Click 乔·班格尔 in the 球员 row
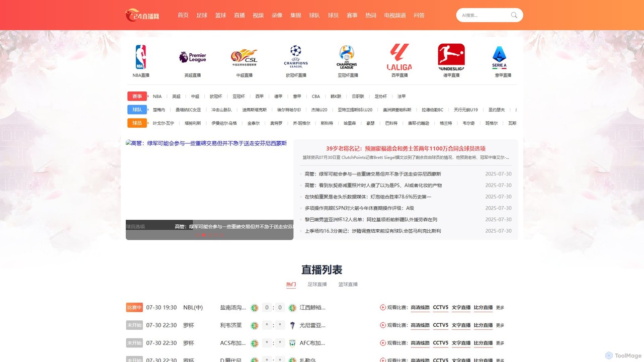 (x=301, y=123)
